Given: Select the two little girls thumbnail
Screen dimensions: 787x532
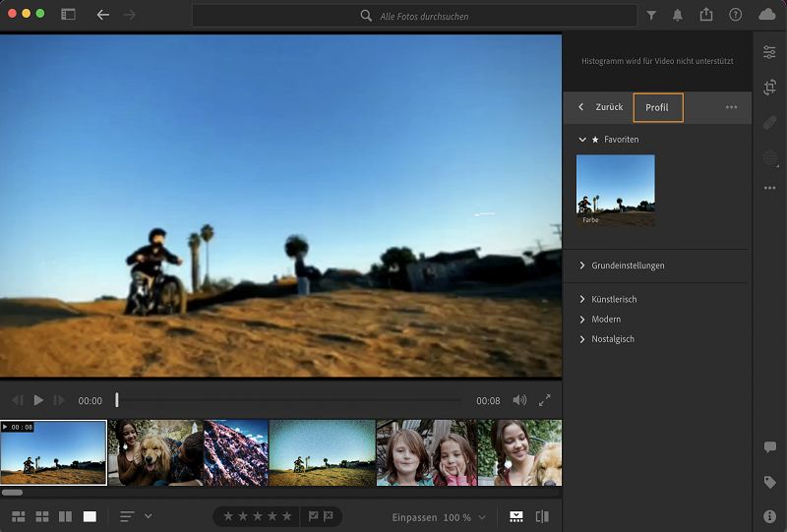Looking at the screenshot, I should pos(427,452).
